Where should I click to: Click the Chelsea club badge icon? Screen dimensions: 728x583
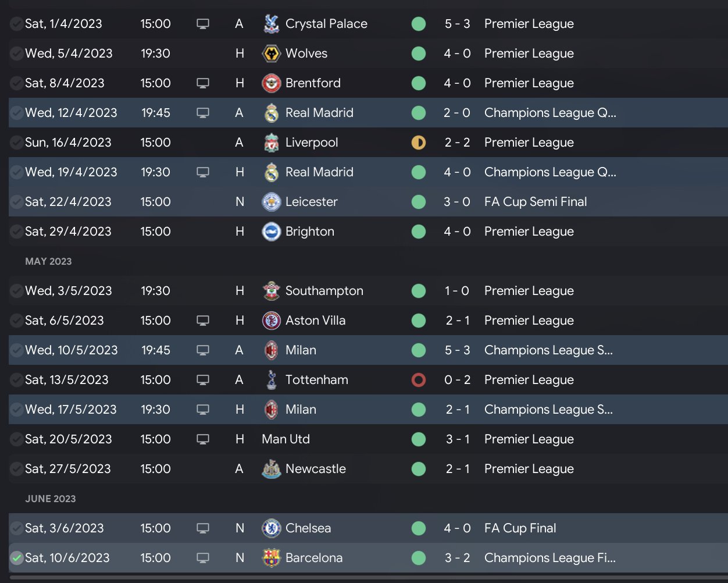[271, 528]
